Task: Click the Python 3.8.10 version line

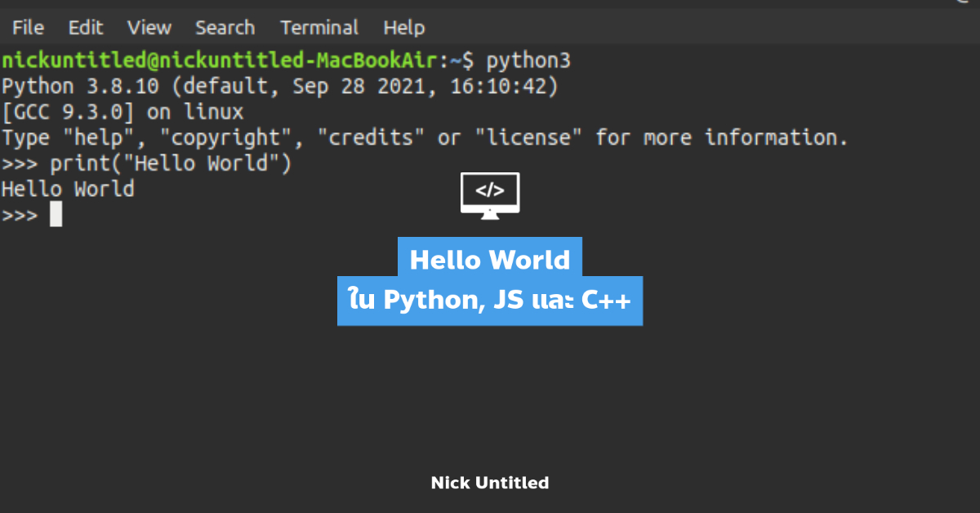Action: [x=279, y=86]
